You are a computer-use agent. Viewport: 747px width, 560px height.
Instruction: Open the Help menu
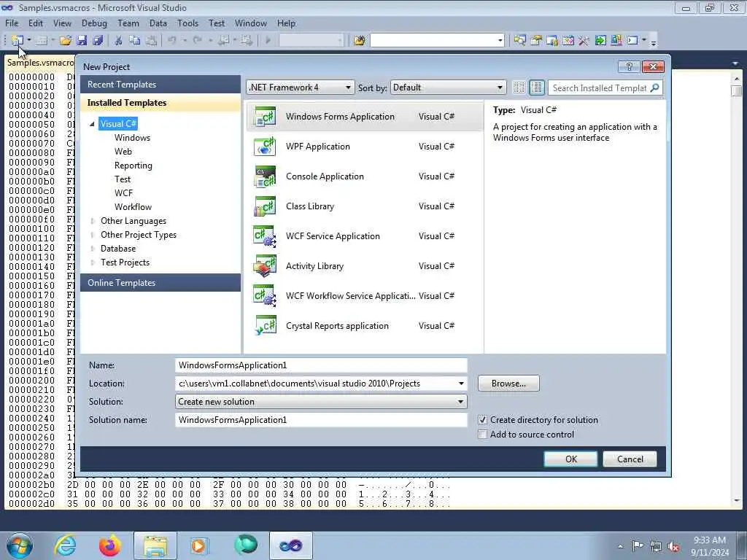click(286, 23)
